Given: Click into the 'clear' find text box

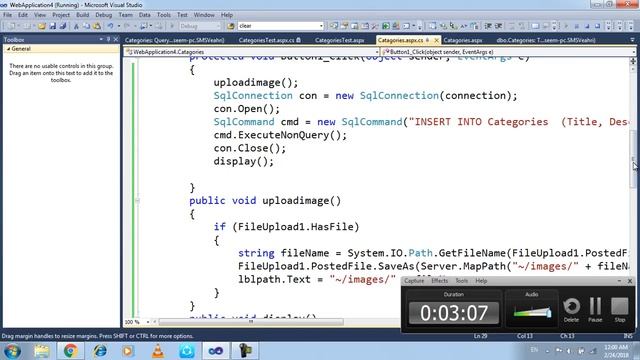Looking at the screenshot, I should point(278,26).
